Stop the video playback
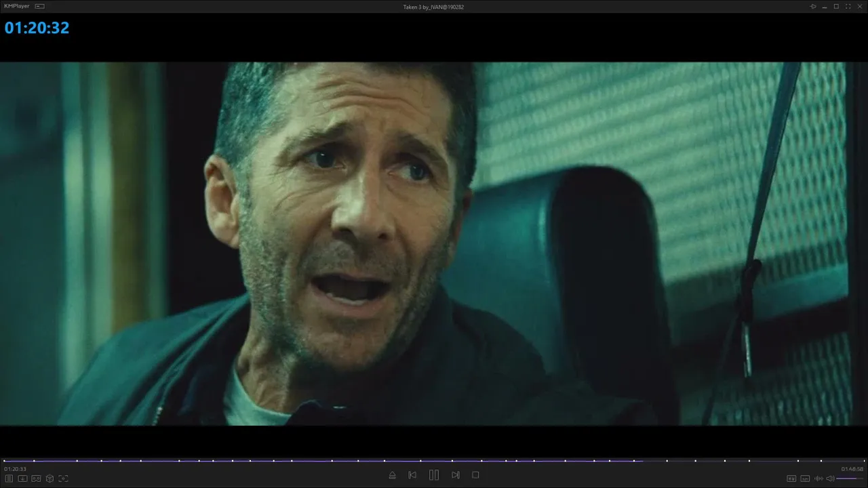Viewport: 868px width, 488px height. pyautogui.click(x=475, y=475)
